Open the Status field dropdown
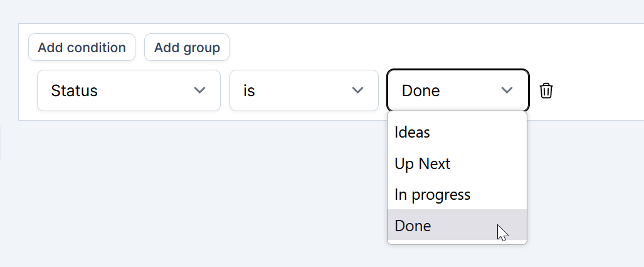The height and width of the screenshot is (267, 644). pos(129,90)
